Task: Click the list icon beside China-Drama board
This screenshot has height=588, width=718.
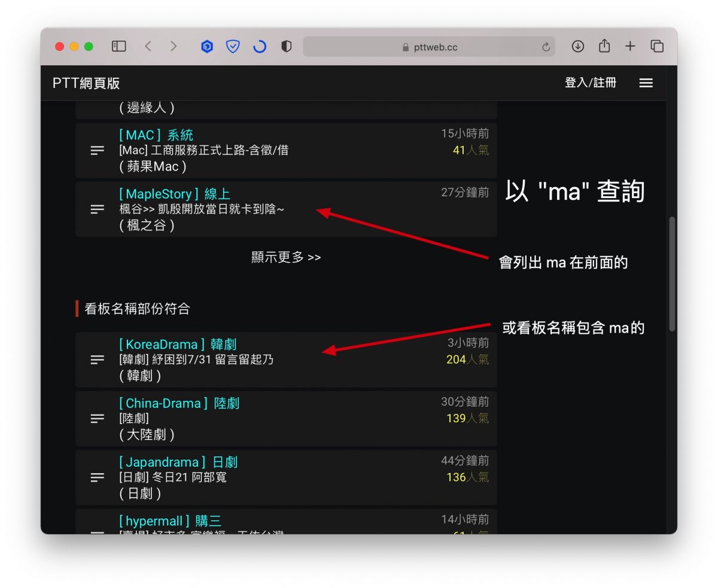Action: coord(97,418)
